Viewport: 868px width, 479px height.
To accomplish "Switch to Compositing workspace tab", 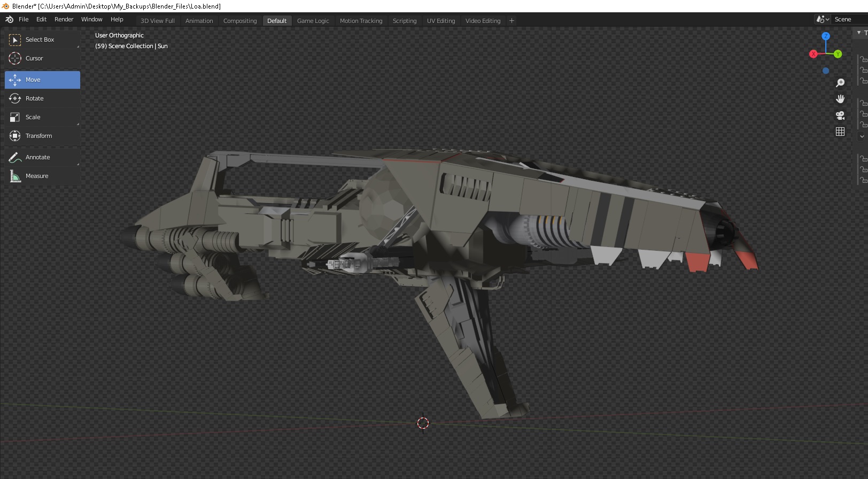I will [240, 21].
